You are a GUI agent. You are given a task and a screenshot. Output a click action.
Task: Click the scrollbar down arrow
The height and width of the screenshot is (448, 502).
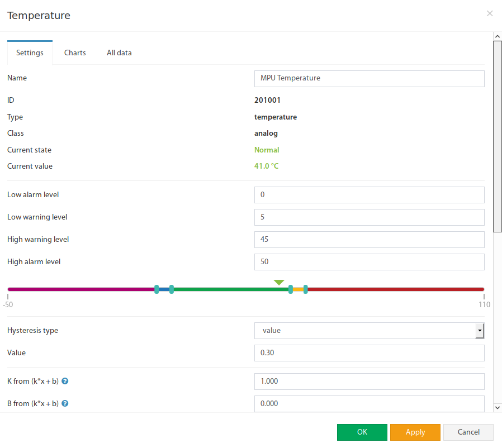497,408
